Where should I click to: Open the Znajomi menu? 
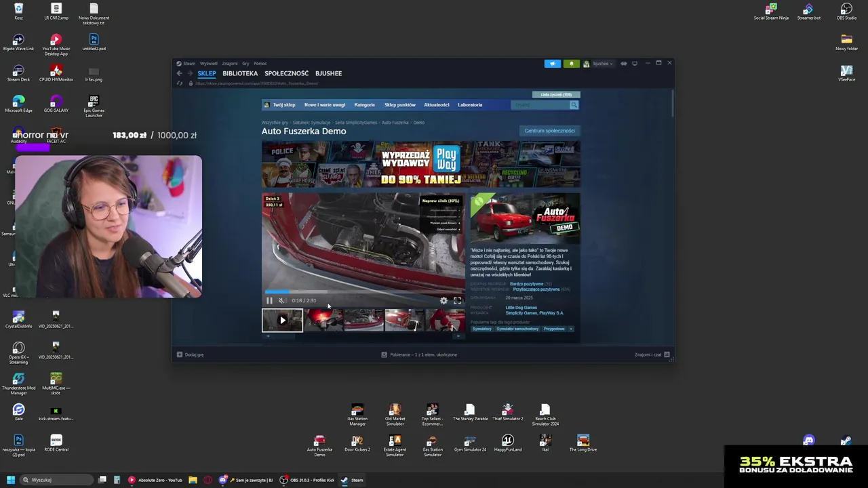[x=230, y=64]
